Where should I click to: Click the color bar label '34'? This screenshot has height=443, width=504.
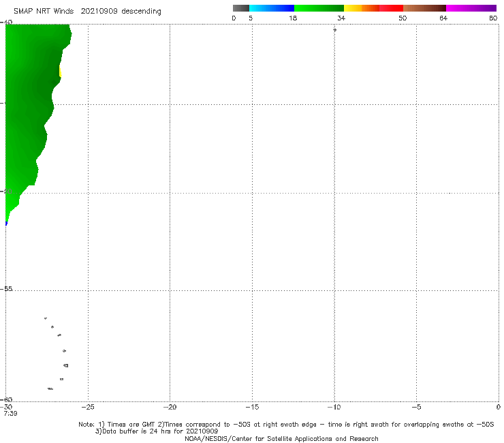[341, 18]
